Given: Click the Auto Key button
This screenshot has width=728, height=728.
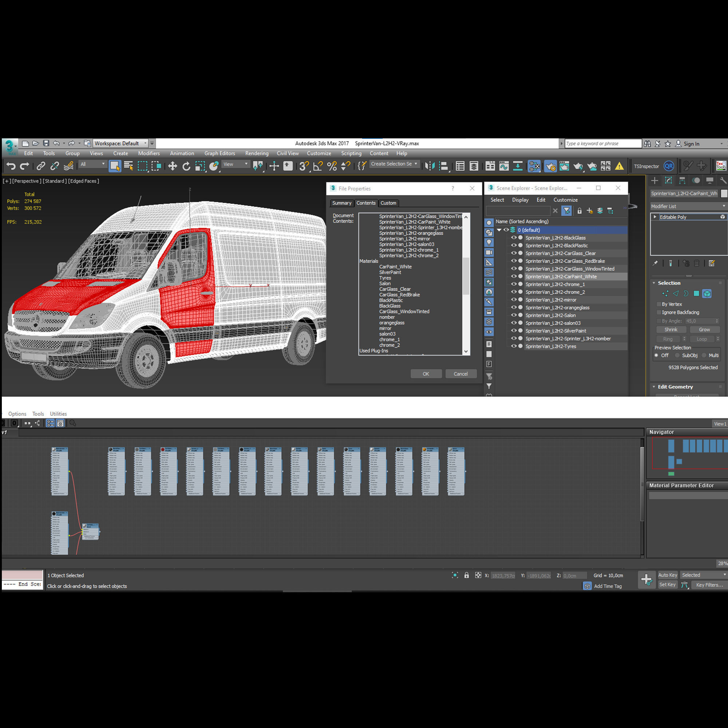Looking at the screenshot, I should pyautogui.click(x=667, y=575).
